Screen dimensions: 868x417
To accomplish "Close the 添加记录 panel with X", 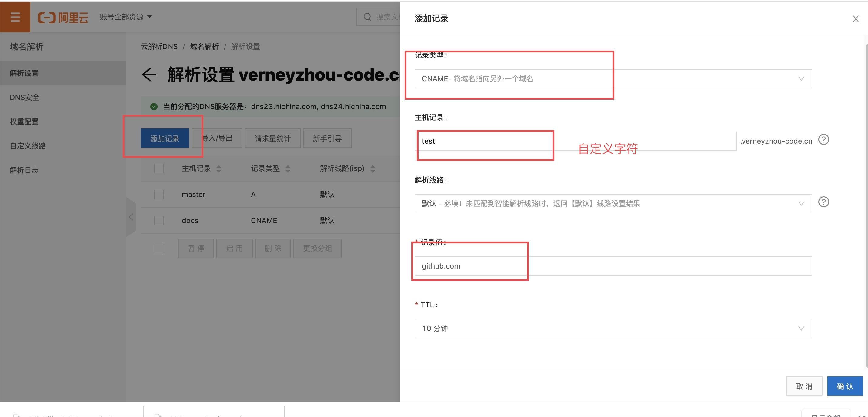I will click(x=856, y=19).
